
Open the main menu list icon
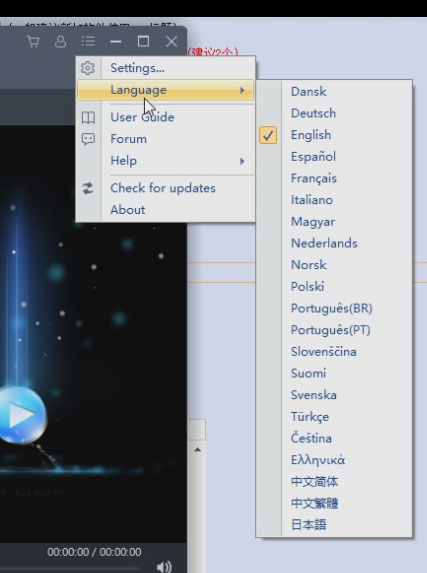pyautogui.click(x=88, y=41)
